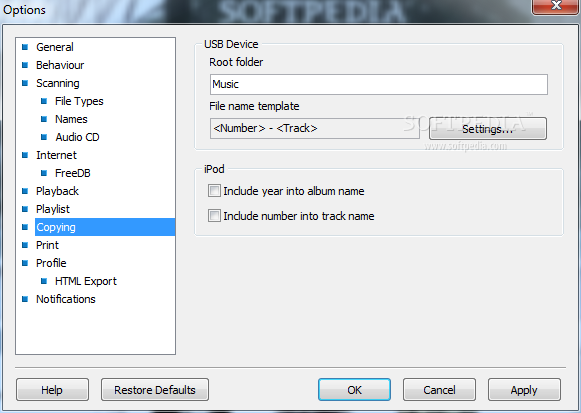Select the Playlist category

53,209
